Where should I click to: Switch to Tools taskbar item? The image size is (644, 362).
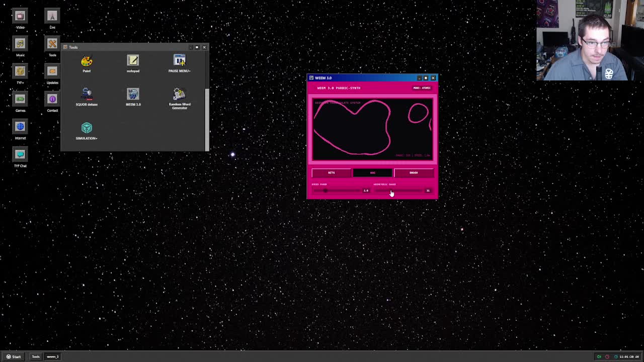click(x=36, y=356)
